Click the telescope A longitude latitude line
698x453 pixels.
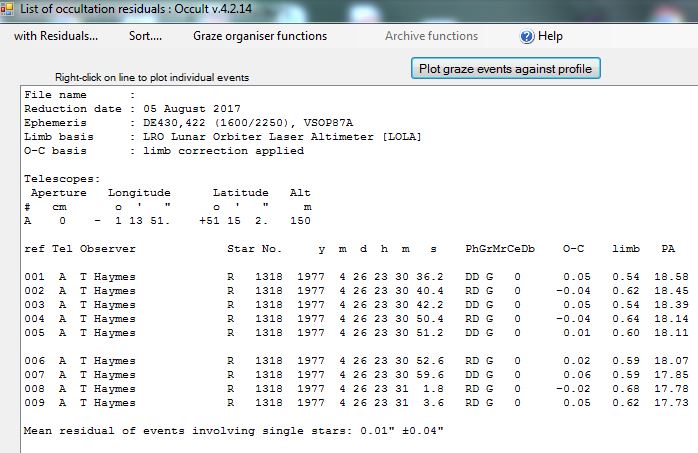(x=170, y=220)
